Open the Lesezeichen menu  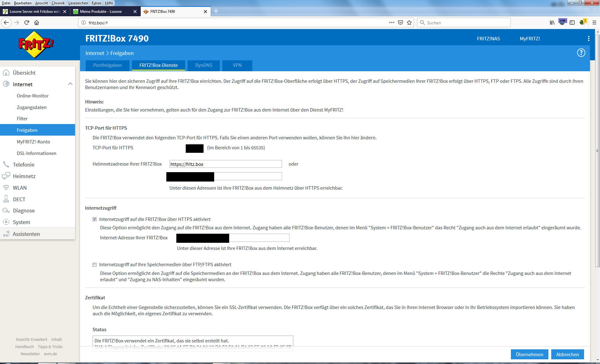[78, 3]
